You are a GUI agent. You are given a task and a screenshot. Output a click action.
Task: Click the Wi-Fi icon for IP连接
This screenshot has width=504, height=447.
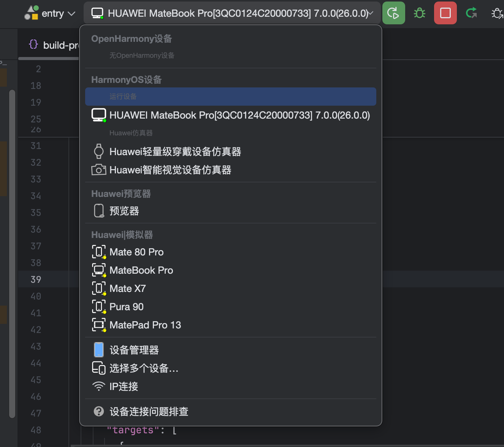(99, 386)
